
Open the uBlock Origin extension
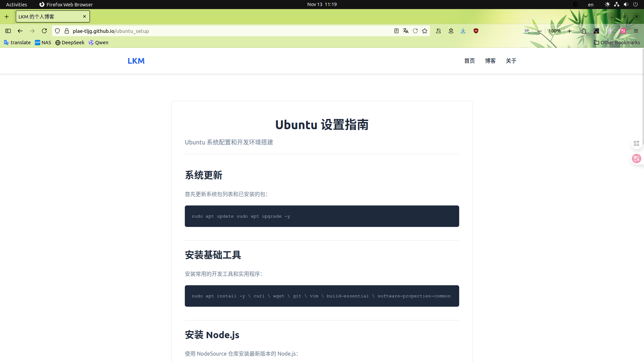[476, 31]
